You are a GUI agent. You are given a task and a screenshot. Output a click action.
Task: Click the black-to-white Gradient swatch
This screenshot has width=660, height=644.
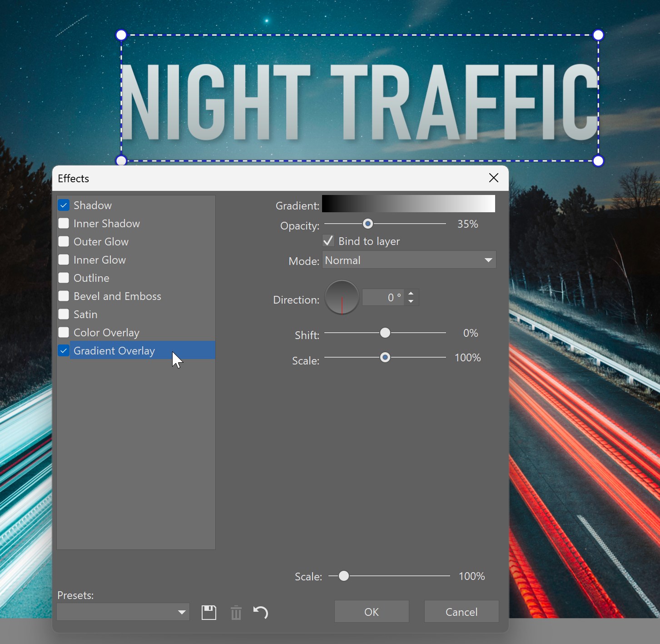(408, 204)
